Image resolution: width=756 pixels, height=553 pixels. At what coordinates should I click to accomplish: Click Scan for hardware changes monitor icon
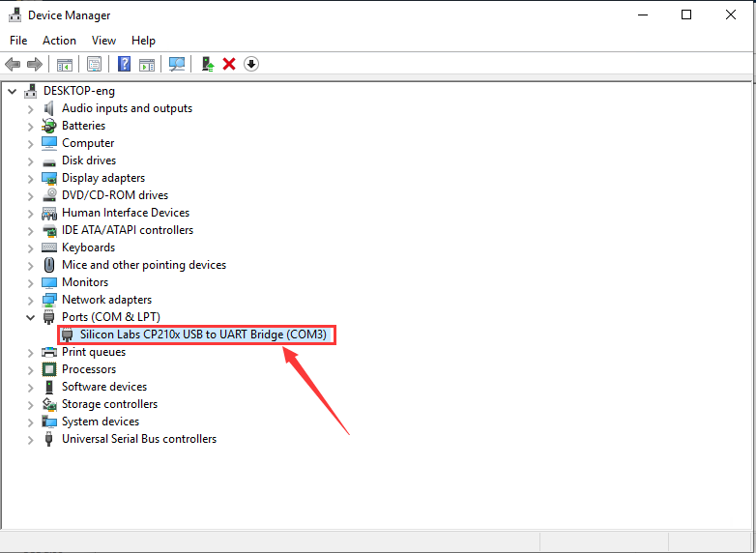(x=177, y=64)
